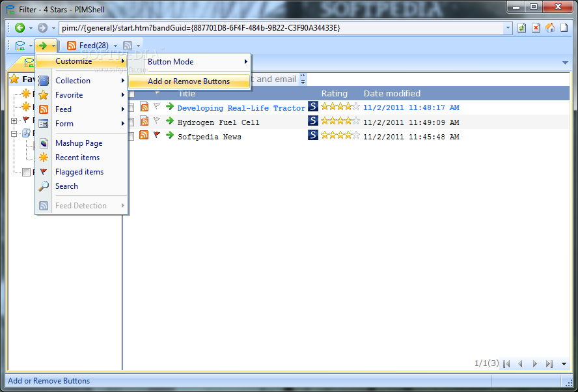
Task: Click S source icon of Softpedia News row
Action: [x=313, y=135]
